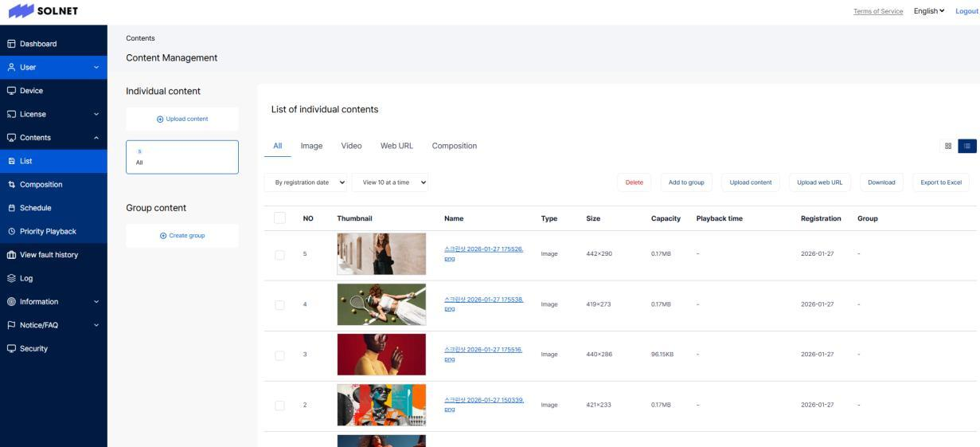Open the Dashboard icon in sidebar

[11, 44]
